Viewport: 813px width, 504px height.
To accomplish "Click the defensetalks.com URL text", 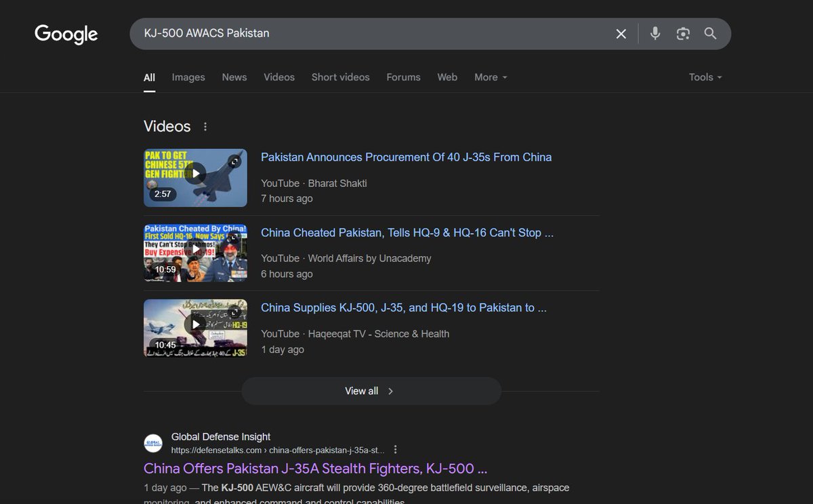I will click(278, 450).
